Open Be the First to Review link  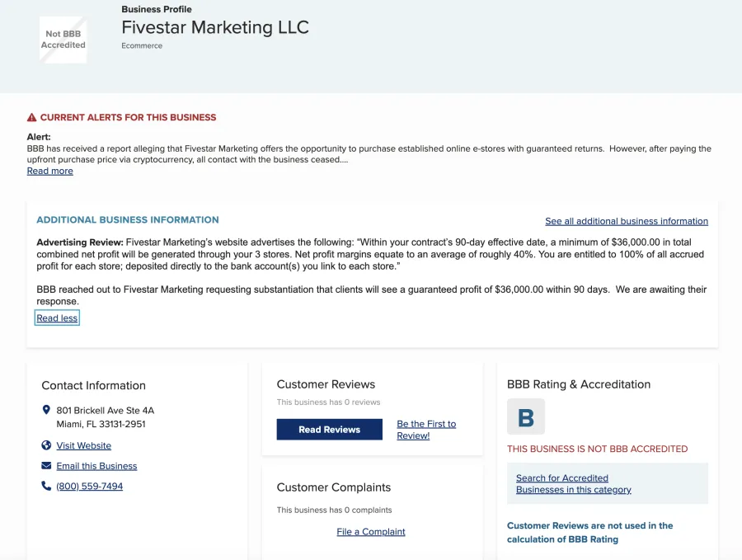coord(426,430)
